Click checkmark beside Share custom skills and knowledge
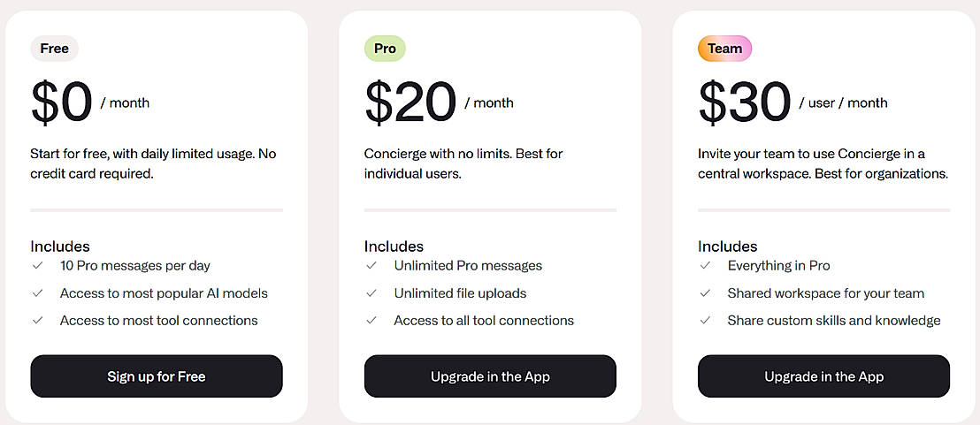 pyautogui.click(x=705, y=320)
